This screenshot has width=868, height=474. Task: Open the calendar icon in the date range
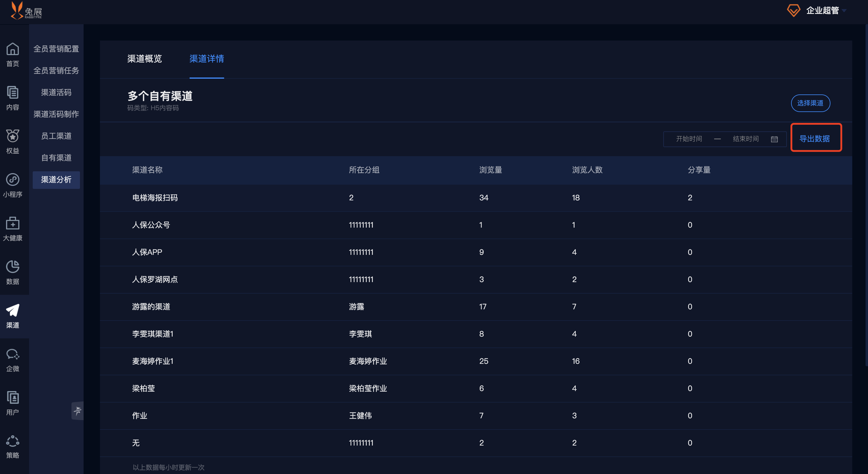(774, 139)
